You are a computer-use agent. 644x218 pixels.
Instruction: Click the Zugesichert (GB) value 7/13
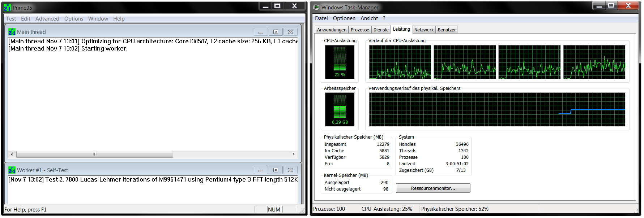(461, 170)
